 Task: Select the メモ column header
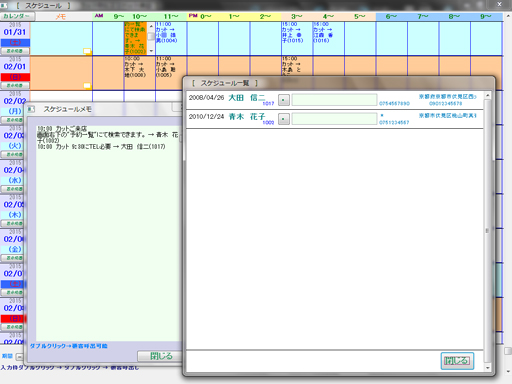pos(61,16)
